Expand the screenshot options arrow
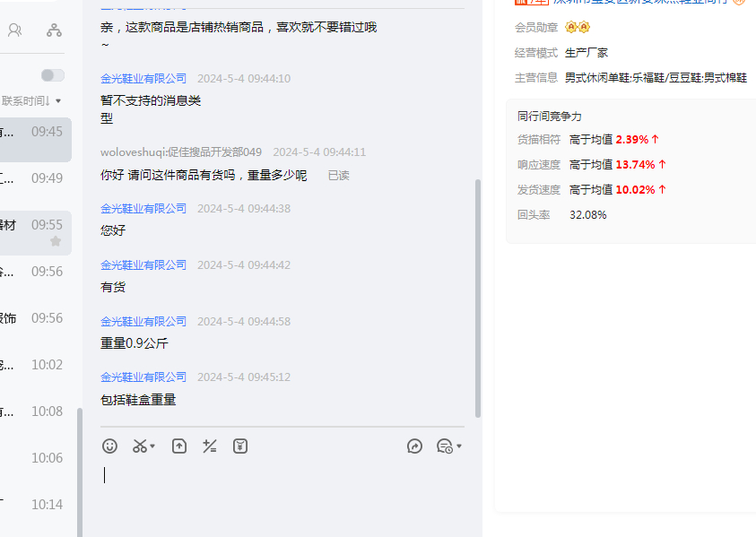Screen dimensions: 756x537 pyautogui.click(x=152, y=446)
